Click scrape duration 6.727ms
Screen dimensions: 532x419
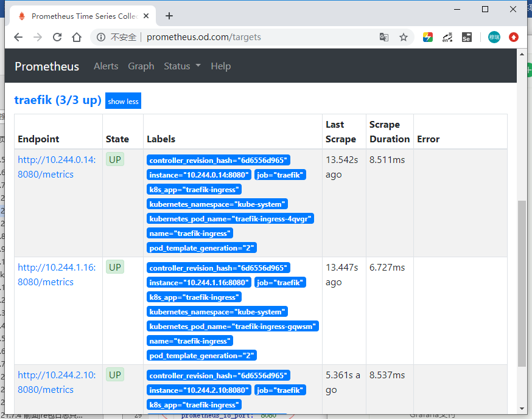pos(387,268)
